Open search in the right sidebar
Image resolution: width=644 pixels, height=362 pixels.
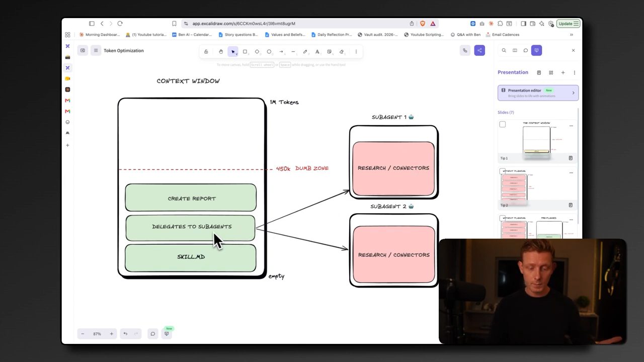point(504,50)
